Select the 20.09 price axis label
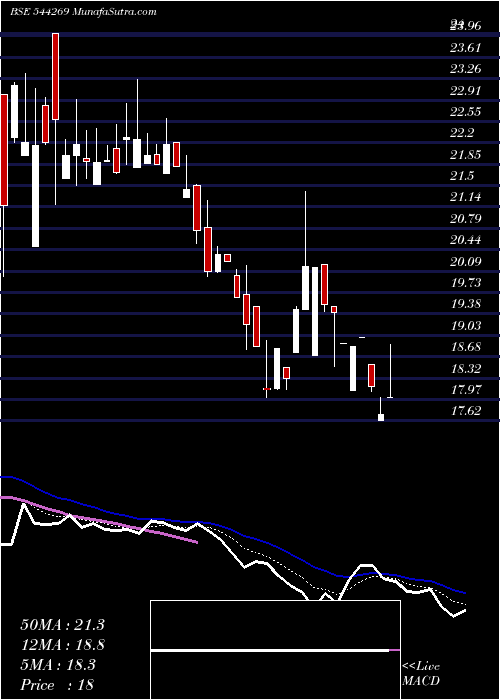The image size is (500, 700). pyautogui.click(x=466, y=262)
